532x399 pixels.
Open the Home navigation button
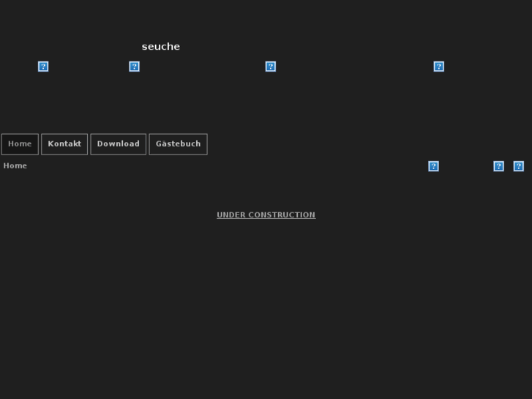pos(20,144)
